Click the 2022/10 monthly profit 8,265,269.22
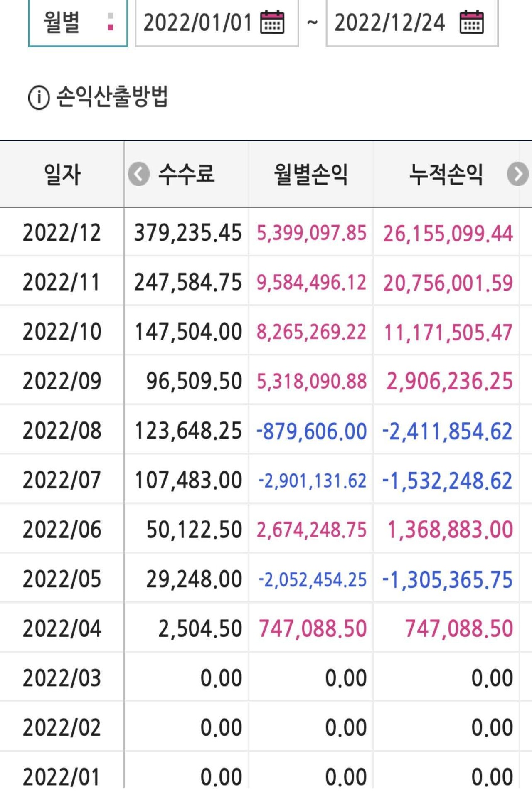 tap(311, 332)
